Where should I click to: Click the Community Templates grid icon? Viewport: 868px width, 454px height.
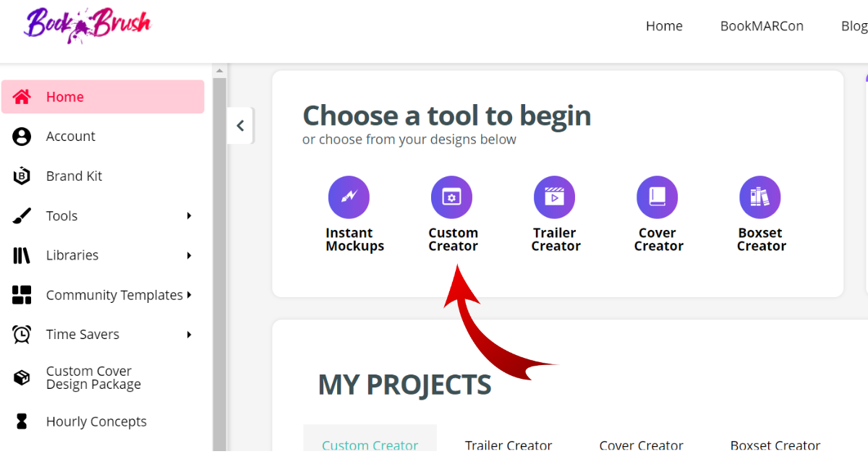(22, 295)
